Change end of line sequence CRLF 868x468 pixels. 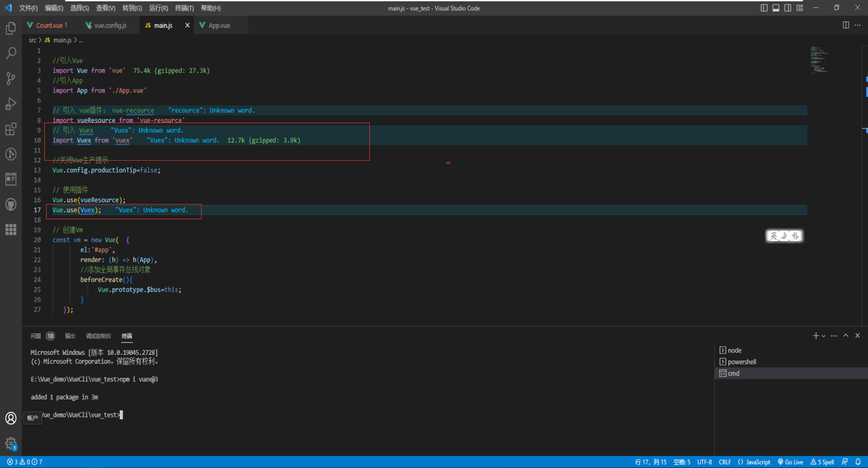coord(725,462)
